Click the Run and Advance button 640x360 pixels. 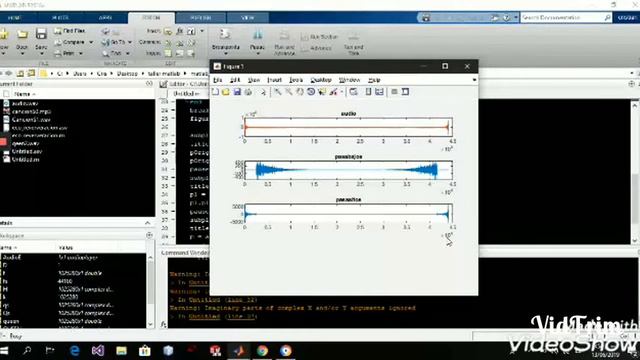(284, 43)
